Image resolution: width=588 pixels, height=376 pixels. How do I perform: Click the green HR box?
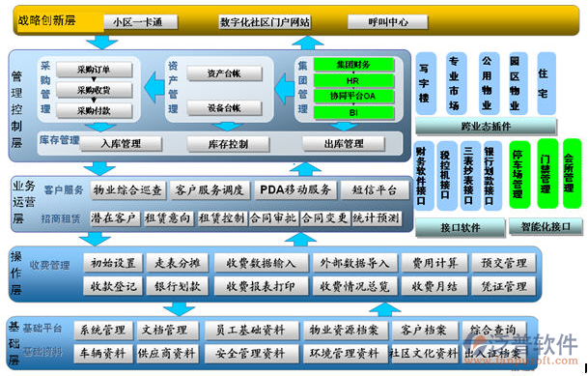pos(353,80)
